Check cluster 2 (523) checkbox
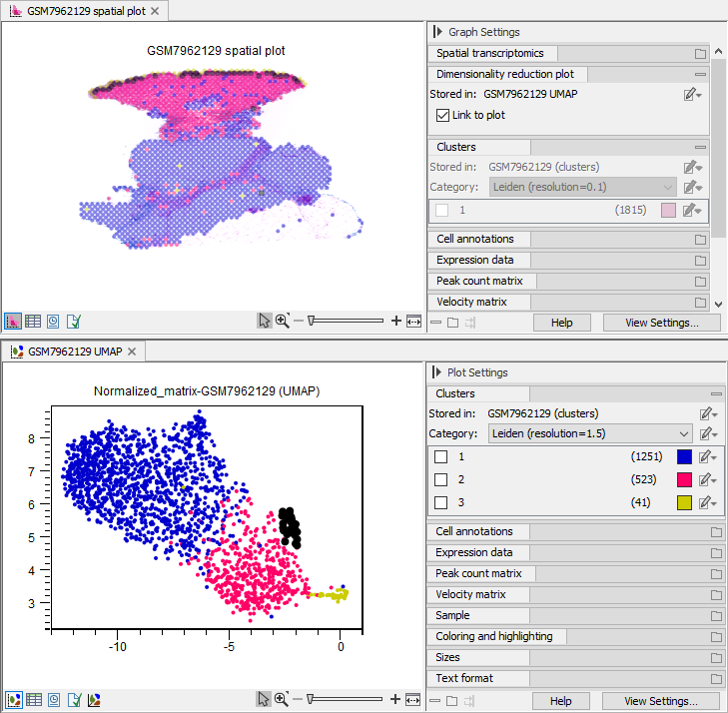This screenshot has width=728, height=713. (x=440, y=479)
